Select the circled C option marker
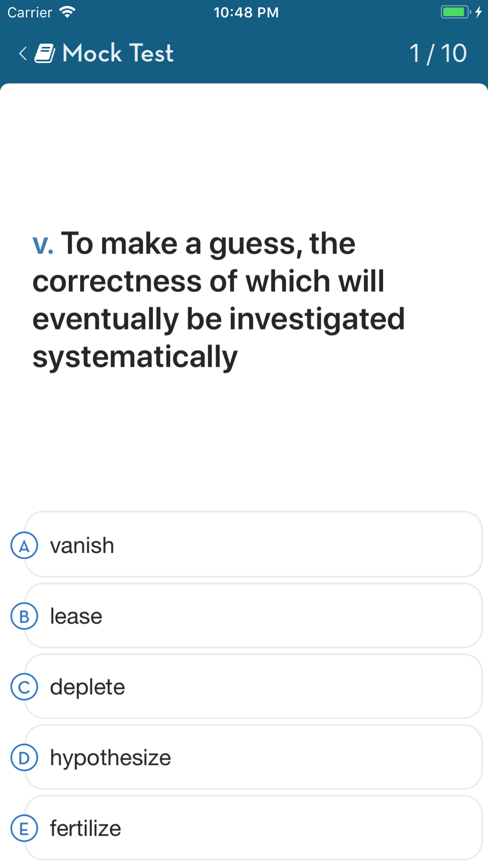Viewport: 488px width, 868px height. tap(24, 687)
